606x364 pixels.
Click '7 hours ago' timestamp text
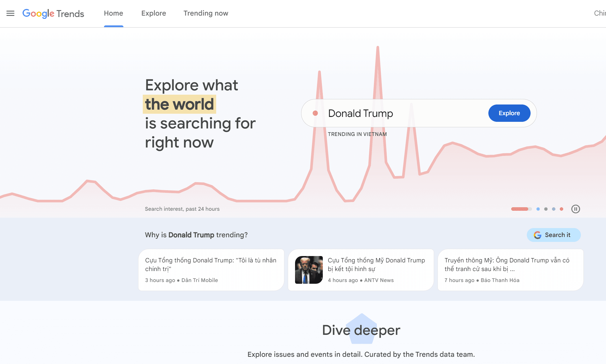pyautogui.click(x=459, y=280)
